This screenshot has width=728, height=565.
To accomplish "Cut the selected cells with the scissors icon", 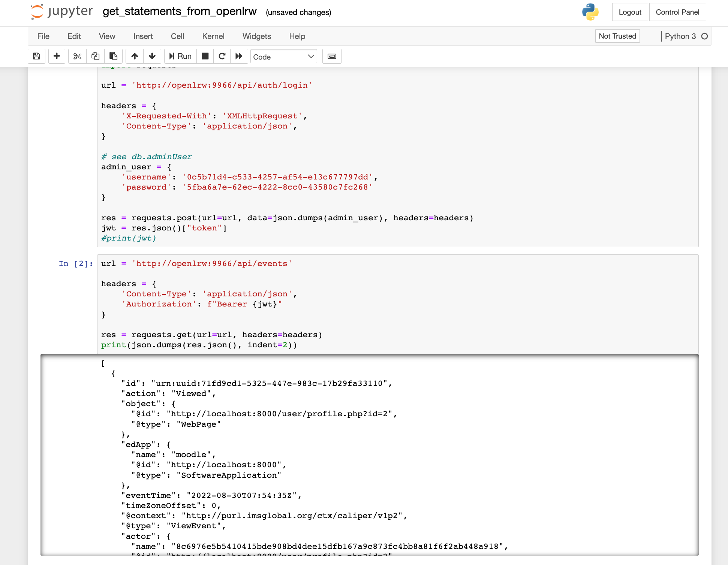I will point(77,56).
